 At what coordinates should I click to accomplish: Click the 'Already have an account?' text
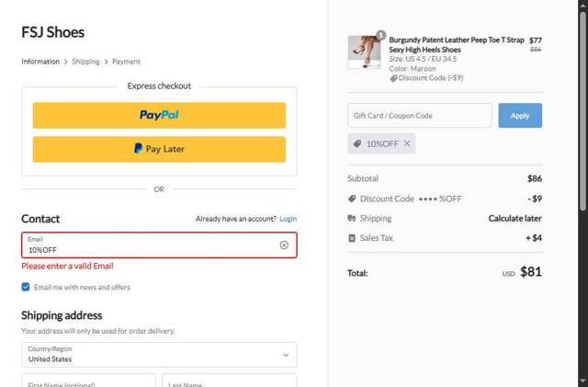pyautogui.click(x=235, y=219)
